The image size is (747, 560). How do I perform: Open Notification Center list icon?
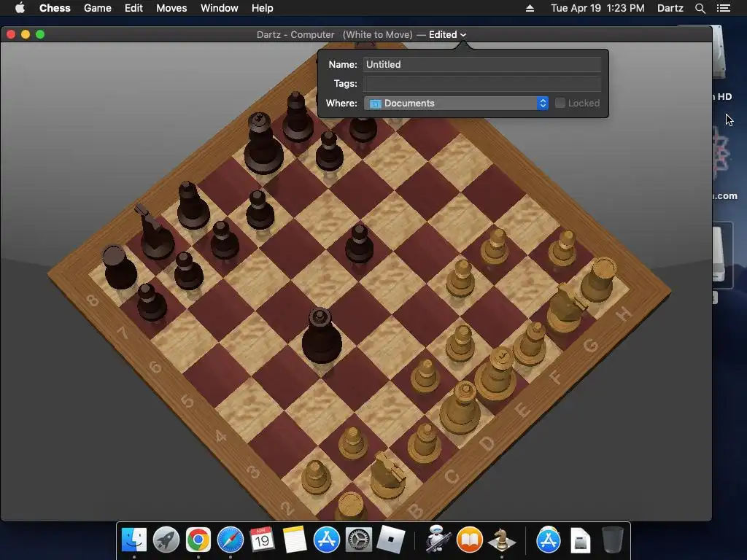coord(724,8)
